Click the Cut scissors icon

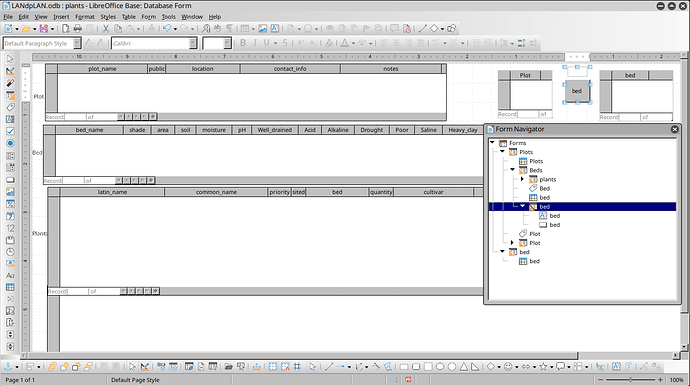(106, 29)
